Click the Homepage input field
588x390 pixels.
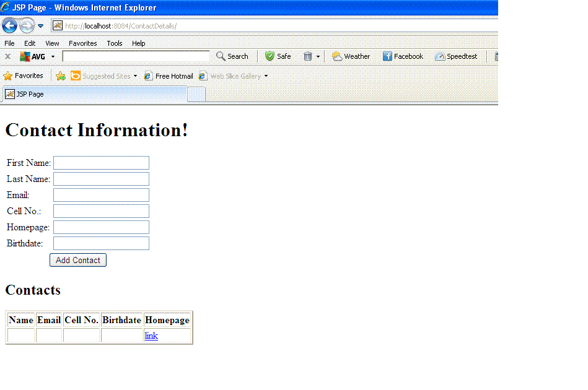(101, 227)
